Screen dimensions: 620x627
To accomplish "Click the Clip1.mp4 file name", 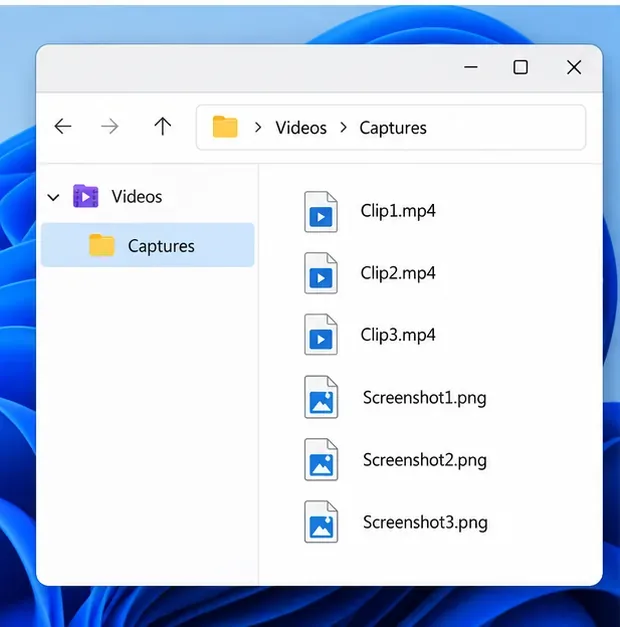I will (x=398, y=211).
